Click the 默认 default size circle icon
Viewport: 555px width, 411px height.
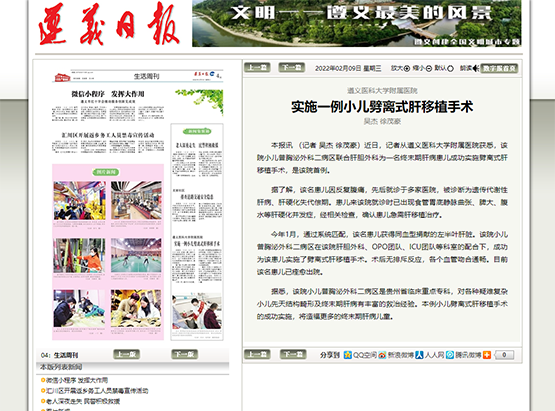coord(450,68)
